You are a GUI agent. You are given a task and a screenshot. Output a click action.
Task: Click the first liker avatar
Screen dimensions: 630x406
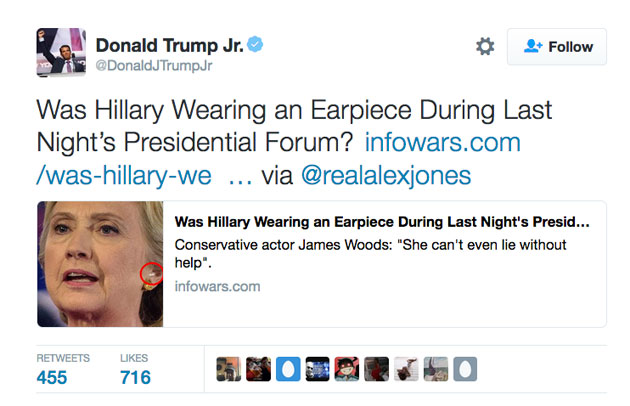(228, 369)
